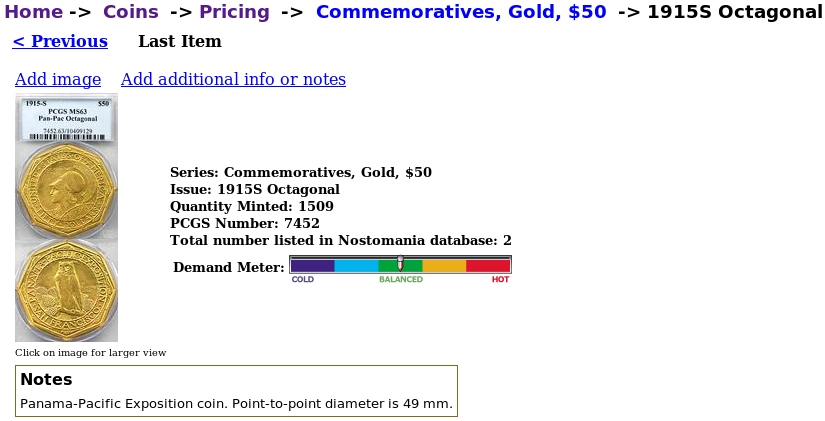Viewport: 825px width, 421px height.
Task: Click the purple COLD meter segment
Action: (313, 266)
